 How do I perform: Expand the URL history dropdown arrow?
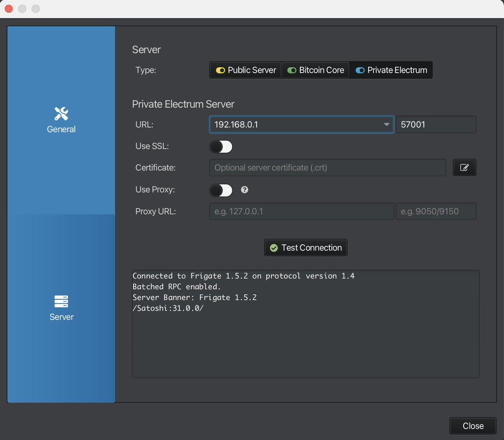coord(386,125)
